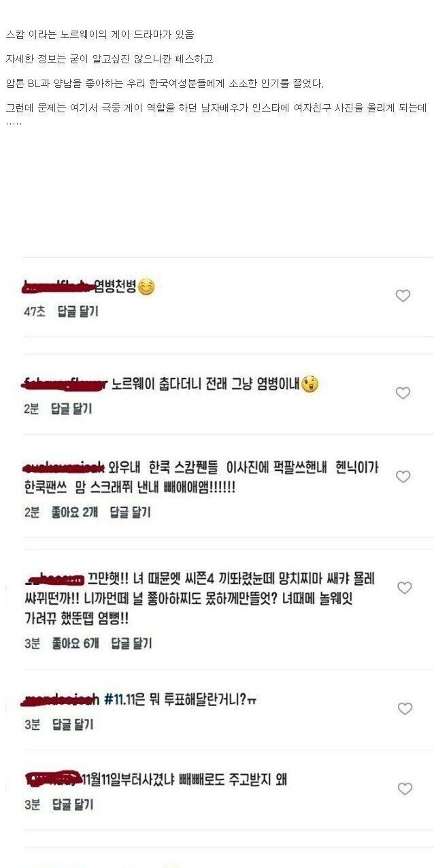Screen dimensions: 434x868
Task: Reply to the 47초 염병천병 comment
Action: click(x=78, y=312)
